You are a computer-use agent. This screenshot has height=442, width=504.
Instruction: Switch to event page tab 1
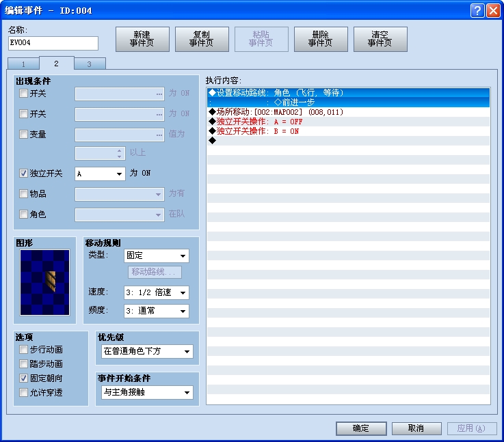coord(23,64)
